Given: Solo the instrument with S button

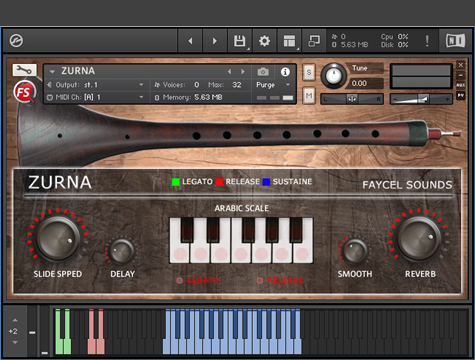Looking at the screenshot, I should pyautogui.click(x=309, y=72).
